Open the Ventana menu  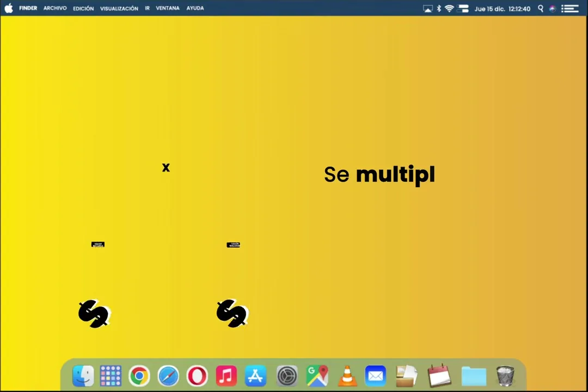168,8
